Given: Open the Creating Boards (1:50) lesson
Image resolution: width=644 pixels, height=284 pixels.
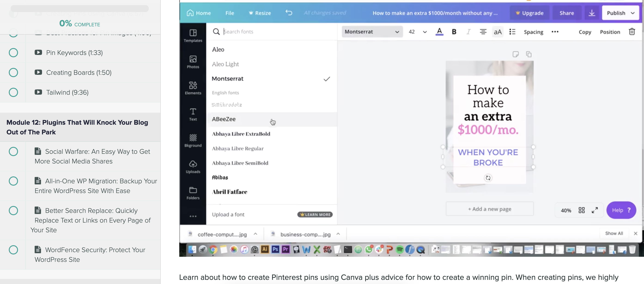Looking at the screenshot, I should (x=79, y=73).
